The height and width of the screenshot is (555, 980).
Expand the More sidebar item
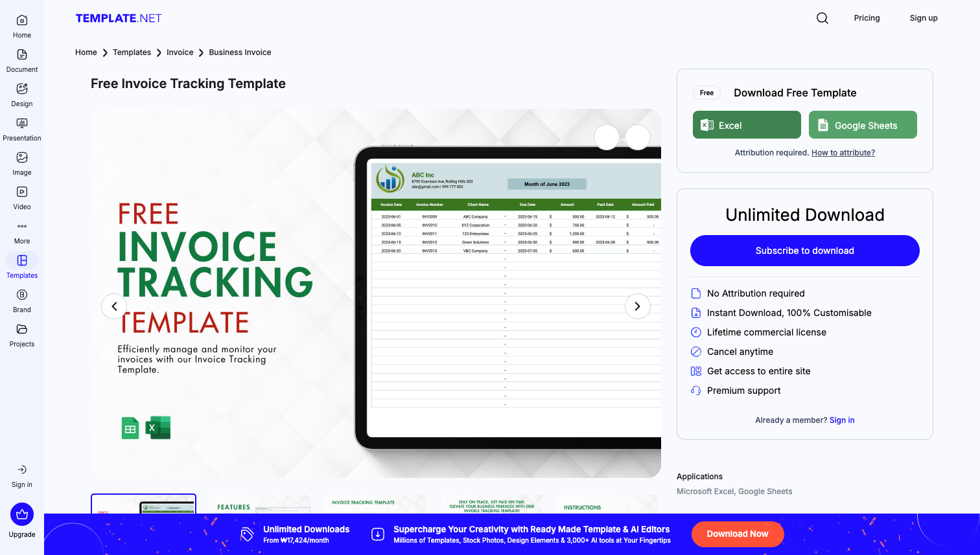pos(21,230)
